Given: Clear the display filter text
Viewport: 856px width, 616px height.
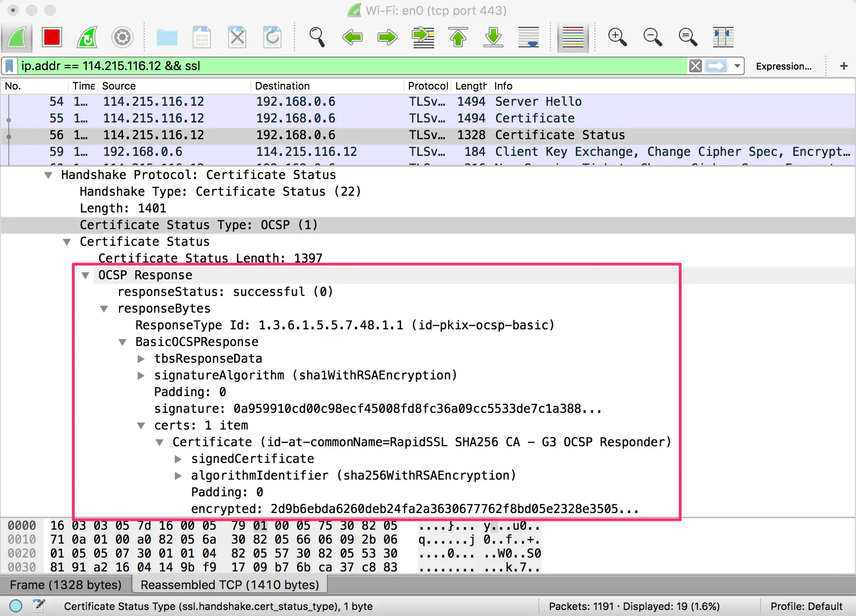Looking at the screenshot, I should [695, 66].
